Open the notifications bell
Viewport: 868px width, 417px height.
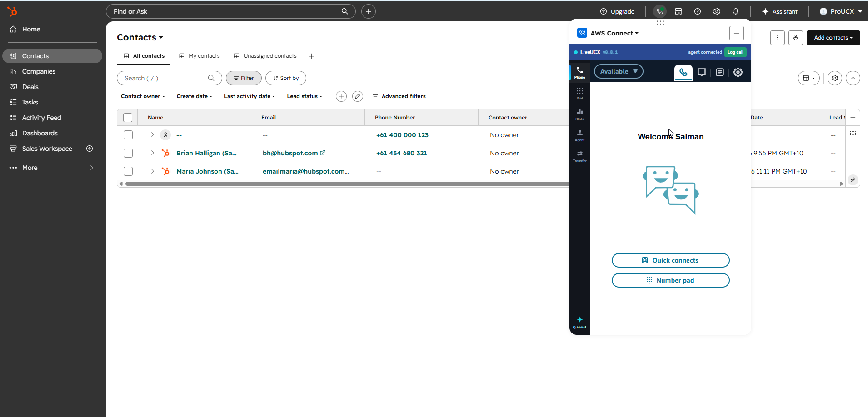pos(736,11)
